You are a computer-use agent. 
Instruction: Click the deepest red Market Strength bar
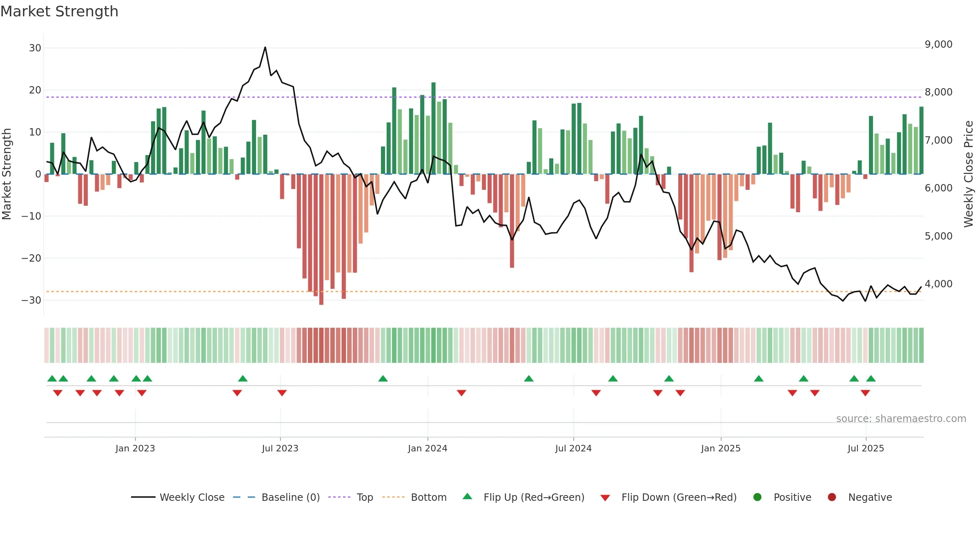[321, 239]
